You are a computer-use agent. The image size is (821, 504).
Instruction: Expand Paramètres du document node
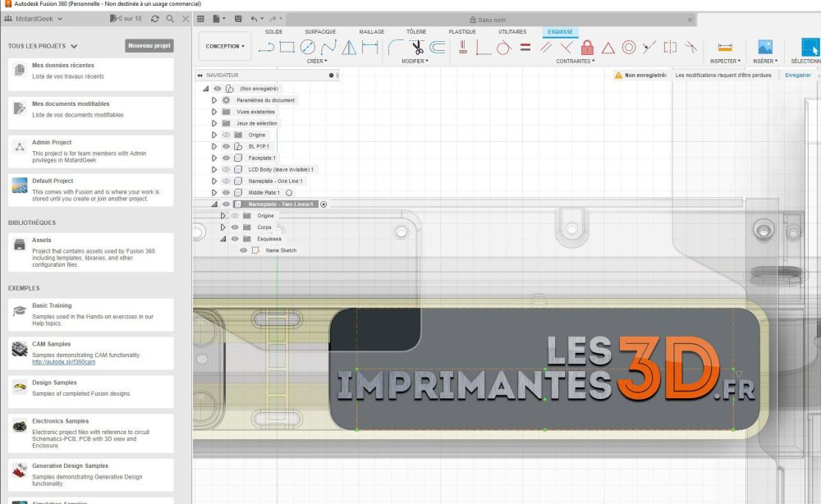[214, 100]
